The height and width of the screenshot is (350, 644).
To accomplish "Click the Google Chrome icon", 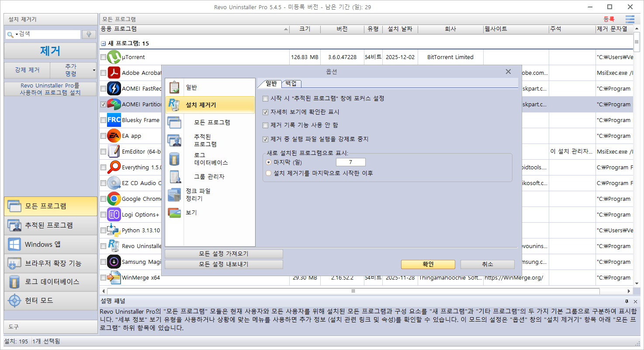I will [x=114, y=199].
